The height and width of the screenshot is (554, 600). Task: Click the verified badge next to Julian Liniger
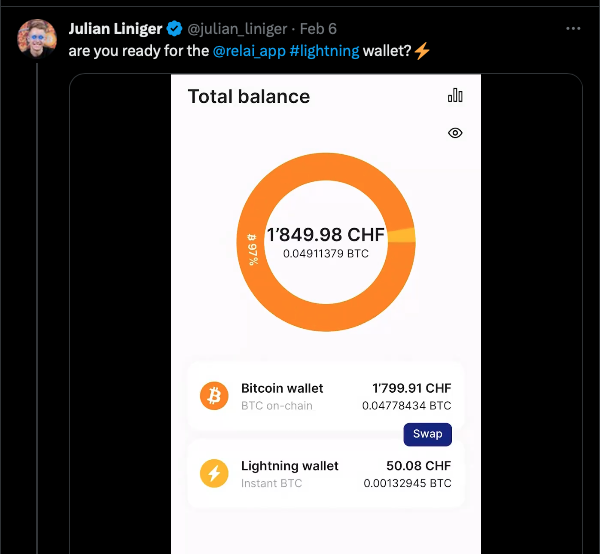pos(174,29)
